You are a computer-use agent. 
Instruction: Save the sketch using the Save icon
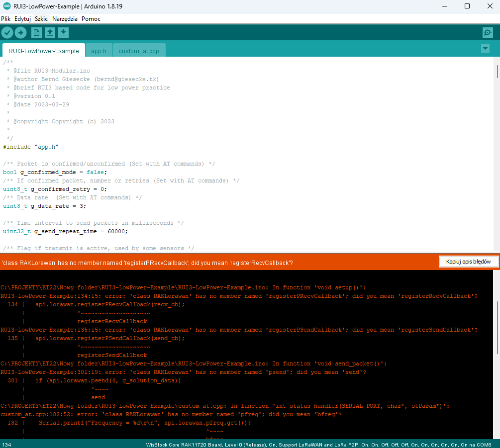coord(63,33)
